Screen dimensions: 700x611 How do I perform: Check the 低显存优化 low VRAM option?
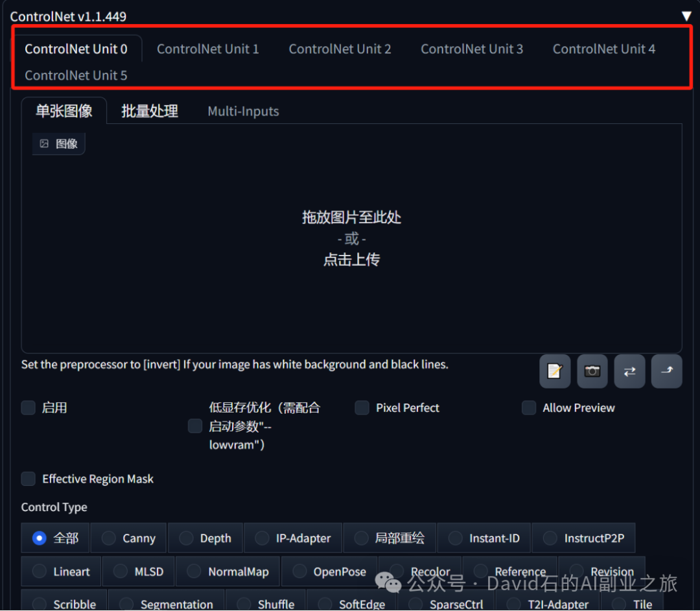tap(194, 425)
